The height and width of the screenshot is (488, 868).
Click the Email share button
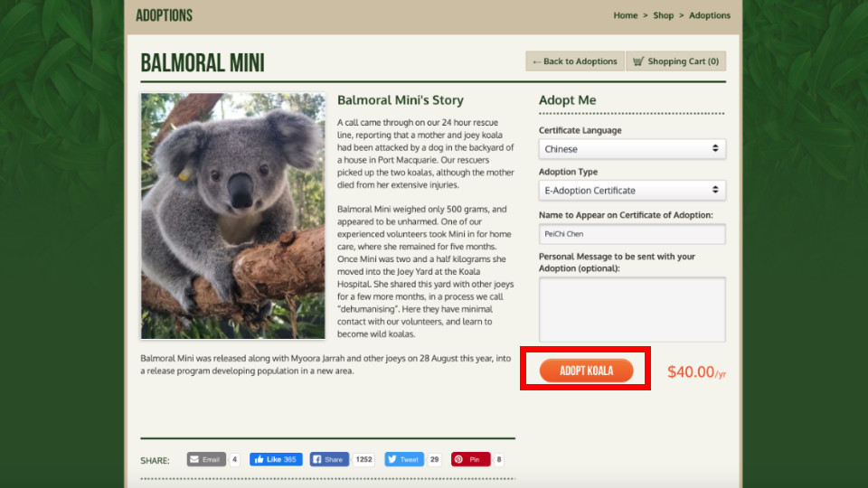coord(206,459)
